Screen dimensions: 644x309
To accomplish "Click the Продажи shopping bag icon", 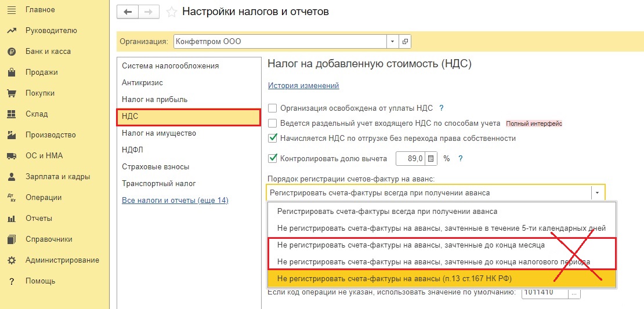I will (12, 72).
